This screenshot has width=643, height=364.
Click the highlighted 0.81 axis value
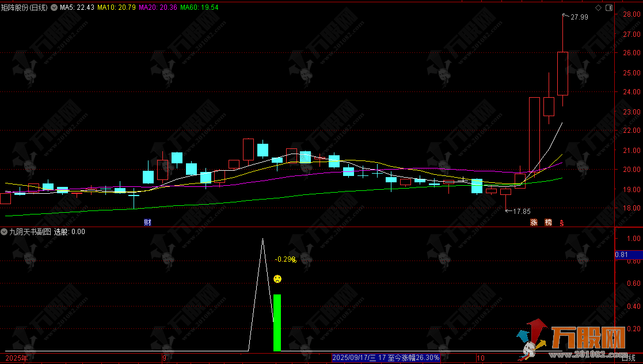click(x=629, y=255)
